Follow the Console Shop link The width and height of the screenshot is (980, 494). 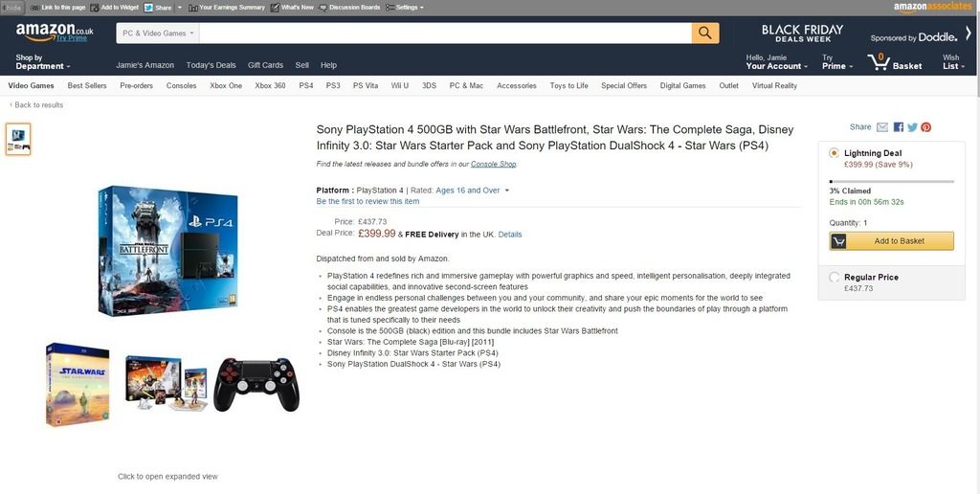click(493, 164)
